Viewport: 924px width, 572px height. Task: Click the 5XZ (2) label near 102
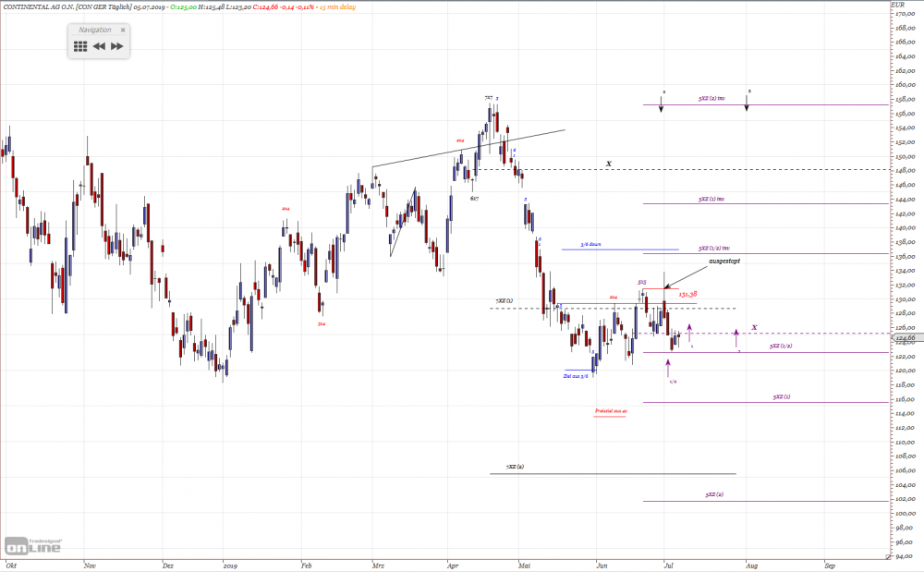click(713, 494)
